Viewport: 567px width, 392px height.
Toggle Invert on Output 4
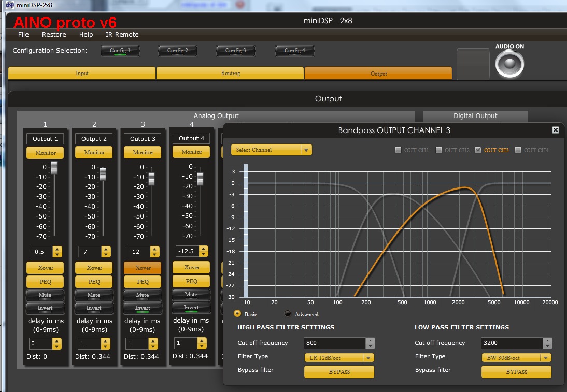191,308
